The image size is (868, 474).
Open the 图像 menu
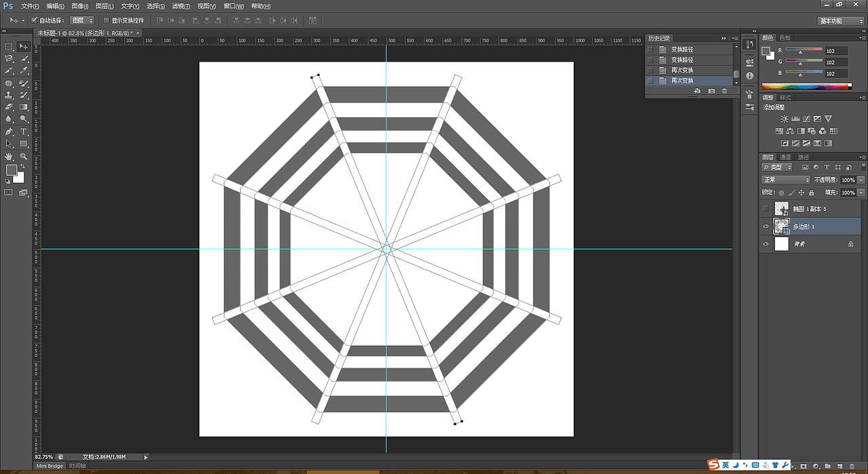coord(80,6)
